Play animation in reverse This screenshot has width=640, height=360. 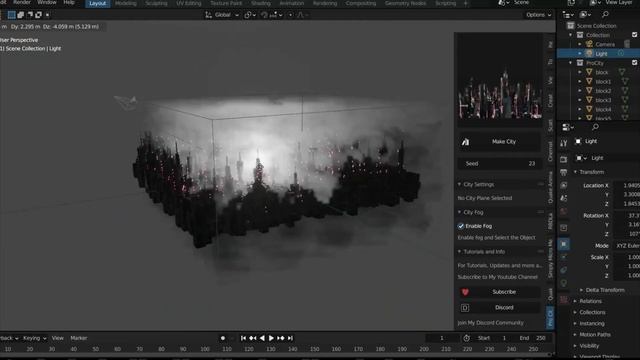(x=262, y=338)
